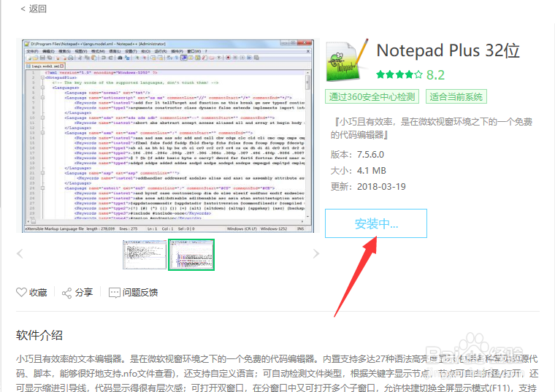
Task: Show next screenshot with right arrow
Action: 316,253
